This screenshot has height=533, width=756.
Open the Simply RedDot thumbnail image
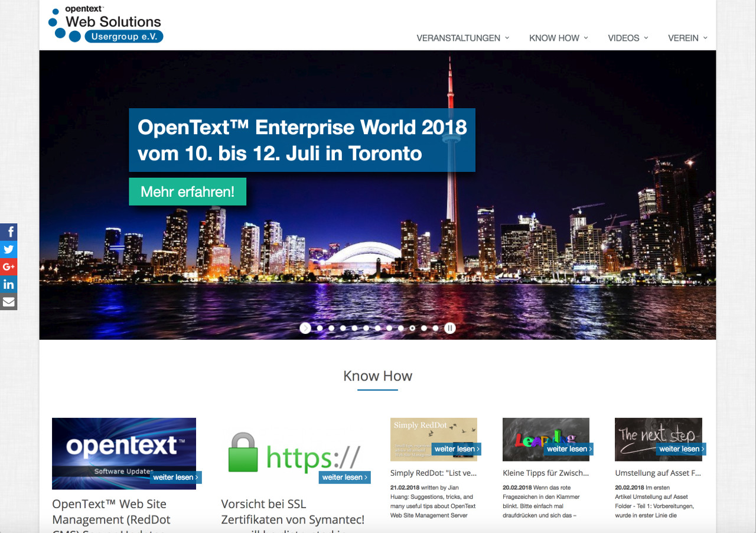[434, 440]
